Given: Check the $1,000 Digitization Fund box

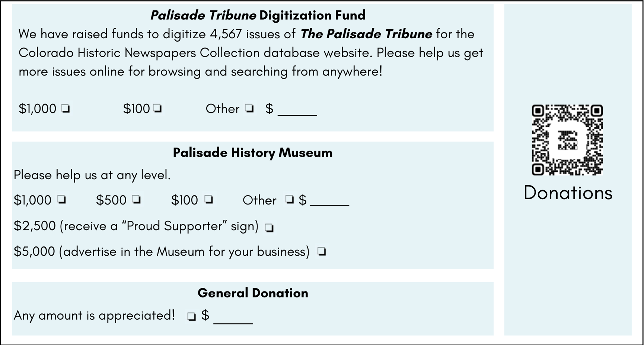Looking at the screenshot, I should point(66,109).
